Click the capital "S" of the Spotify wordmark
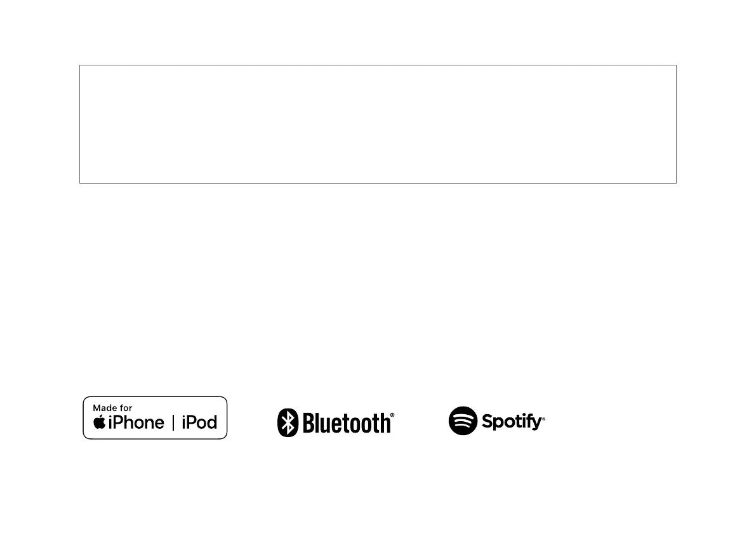Screen dimensions: 756x533 tap(487, 421)
